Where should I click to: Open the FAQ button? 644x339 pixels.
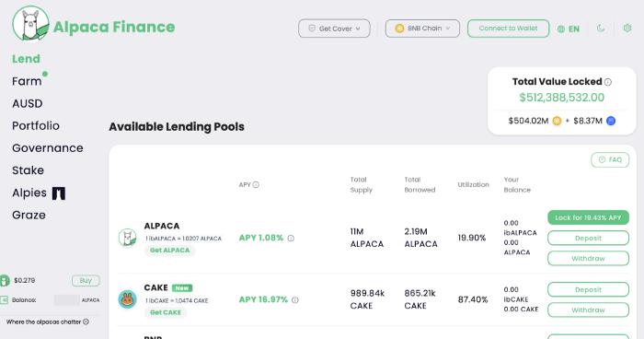(610, 159)
